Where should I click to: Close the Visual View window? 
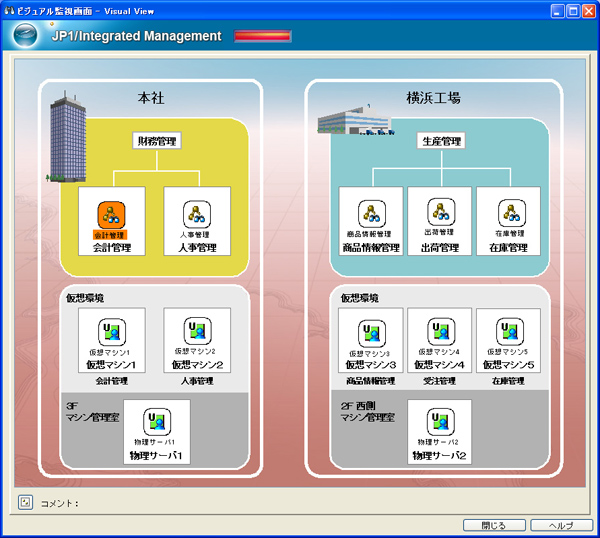pos(589,11)
